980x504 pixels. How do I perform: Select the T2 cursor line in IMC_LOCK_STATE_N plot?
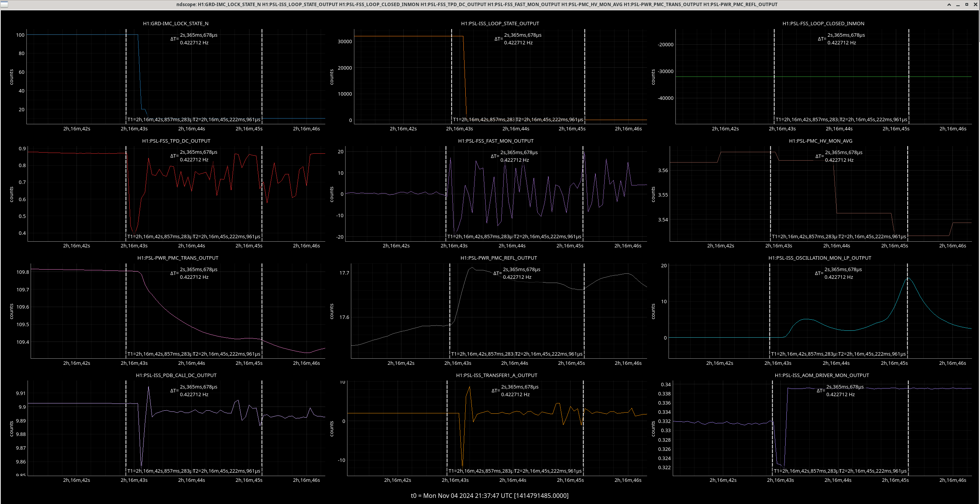(x=262, y=76)
